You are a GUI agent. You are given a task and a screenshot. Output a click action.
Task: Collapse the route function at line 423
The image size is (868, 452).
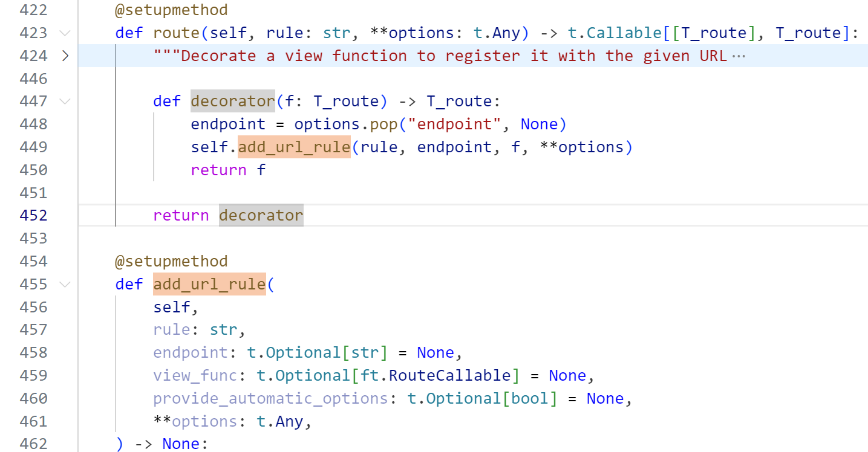65,33
